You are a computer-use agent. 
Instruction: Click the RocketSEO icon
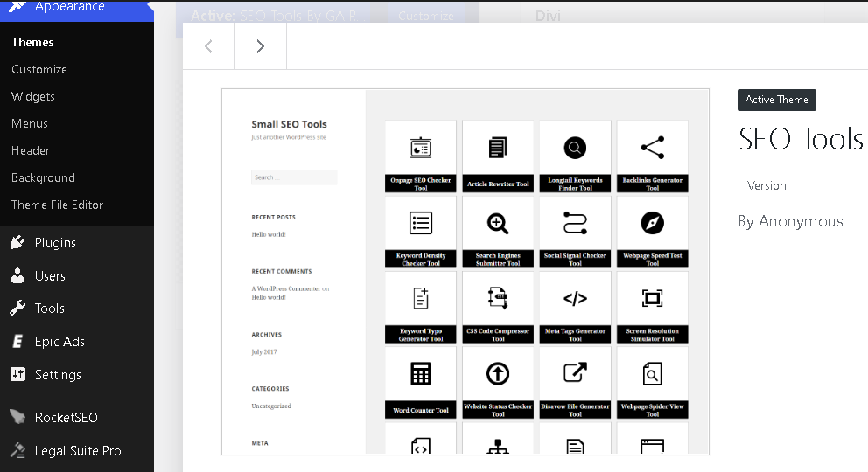coord(17,417)
